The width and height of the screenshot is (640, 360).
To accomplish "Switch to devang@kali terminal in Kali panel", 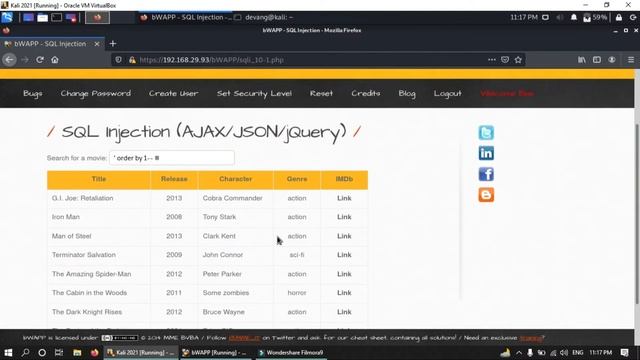I will coord(264,17).
